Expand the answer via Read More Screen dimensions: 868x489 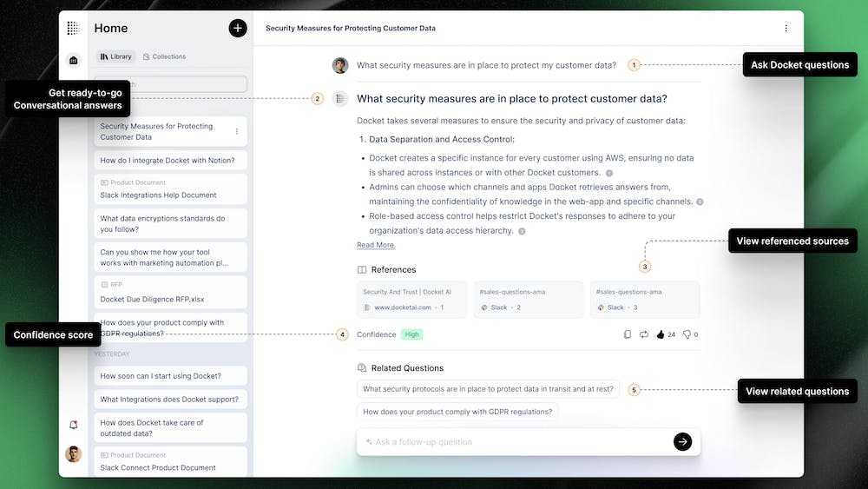376,245
